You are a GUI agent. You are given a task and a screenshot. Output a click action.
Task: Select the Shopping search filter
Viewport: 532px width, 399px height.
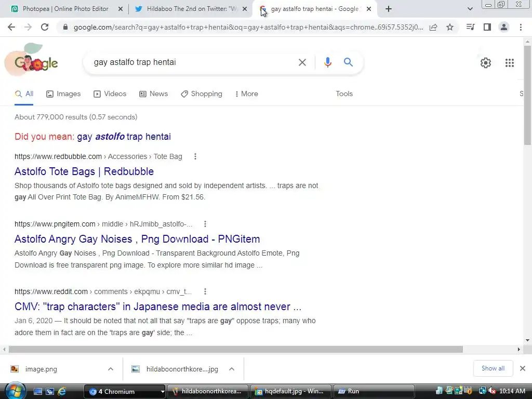point(202,94)
